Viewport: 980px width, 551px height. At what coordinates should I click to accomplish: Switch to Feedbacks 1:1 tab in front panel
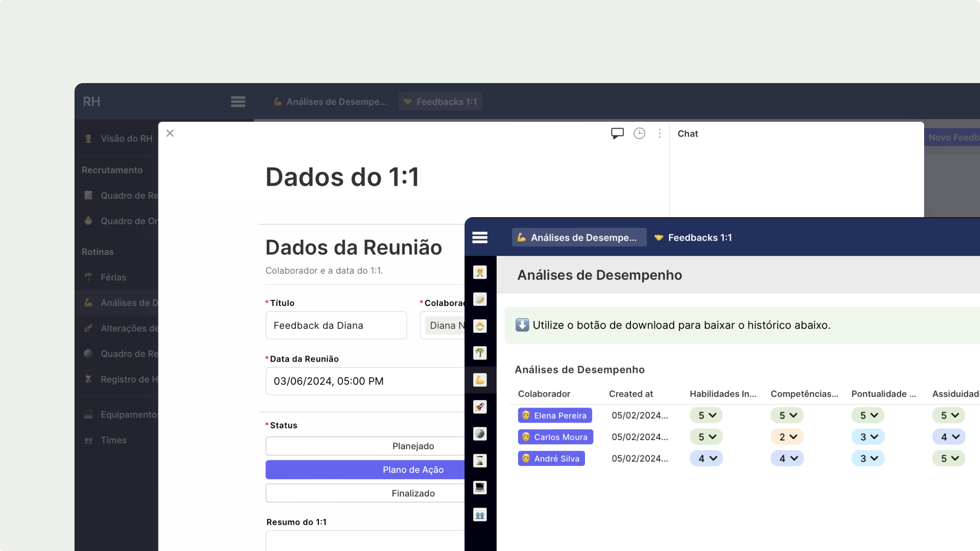tap(693, 237)
